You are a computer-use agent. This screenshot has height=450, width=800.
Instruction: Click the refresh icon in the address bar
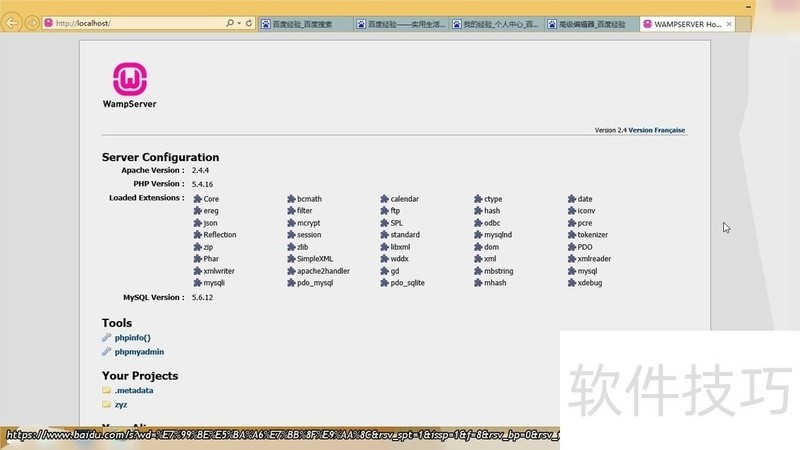(248, 23)
